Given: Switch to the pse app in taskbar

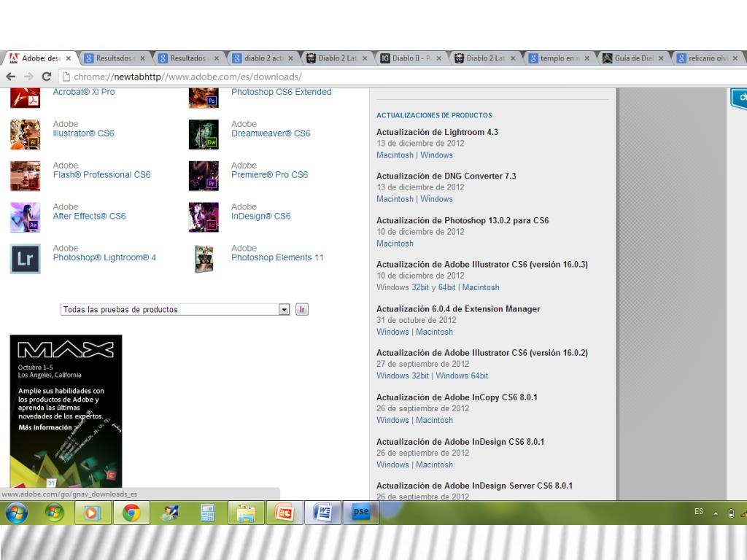Looking at the screenshot, I should [x=360, y=513].
